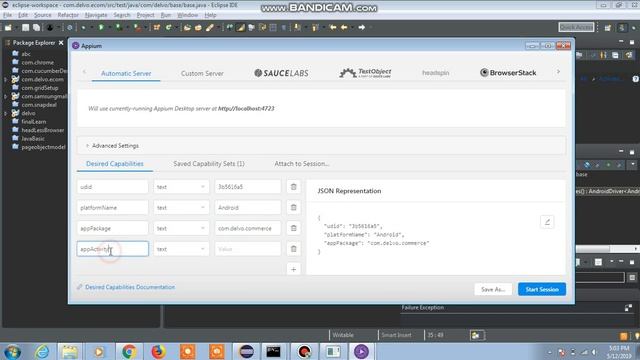Image resolution: width=640 pixels, height=360 pixels.
Task: Select finalLearn in Package Explorer
Action: [33, 122]
